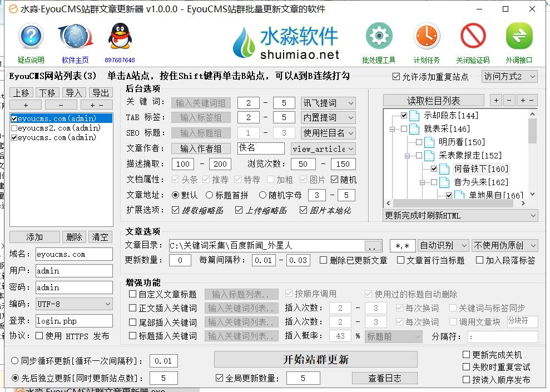
Task: Click the 水淼软件 shuimiao.net logo
Action: pyautogui.click(x=295, y=42)
